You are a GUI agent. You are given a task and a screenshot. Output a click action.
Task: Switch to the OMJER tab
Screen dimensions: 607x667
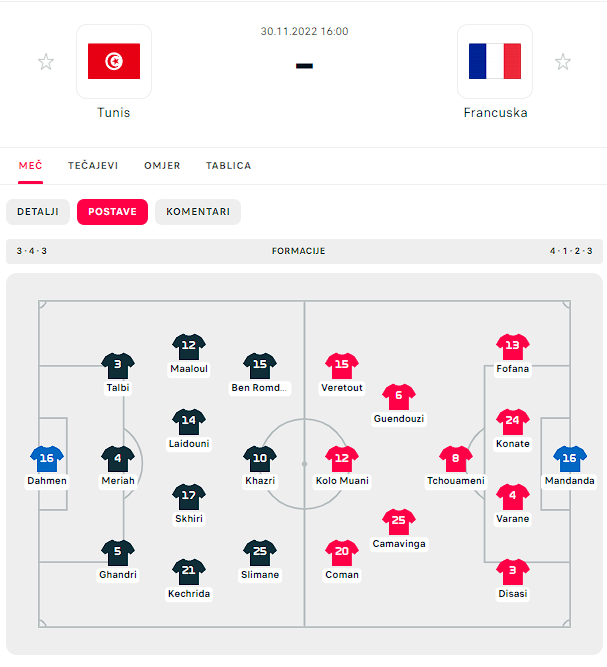click(162, 165)
